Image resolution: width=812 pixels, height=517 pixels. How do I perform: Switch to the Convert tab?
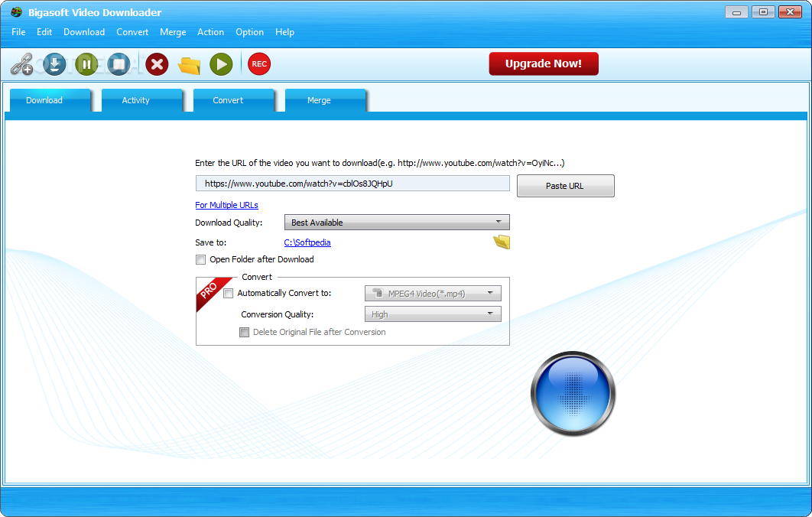click(x=233, y=100)
